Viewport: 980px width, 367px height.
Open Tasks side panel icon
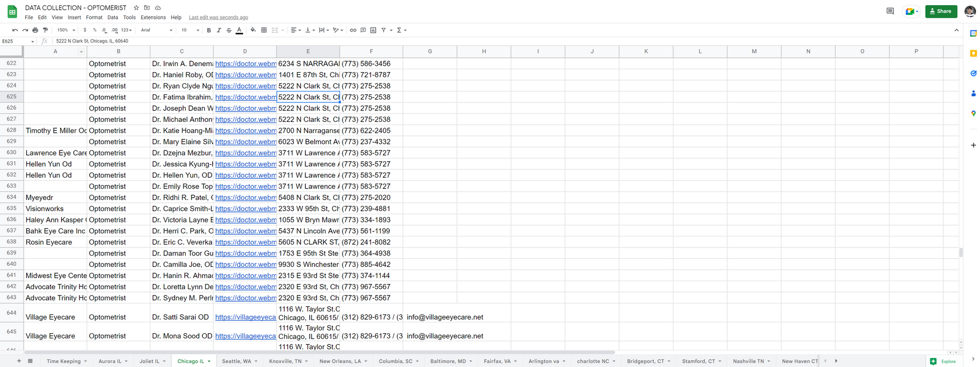tap(973, 74)
